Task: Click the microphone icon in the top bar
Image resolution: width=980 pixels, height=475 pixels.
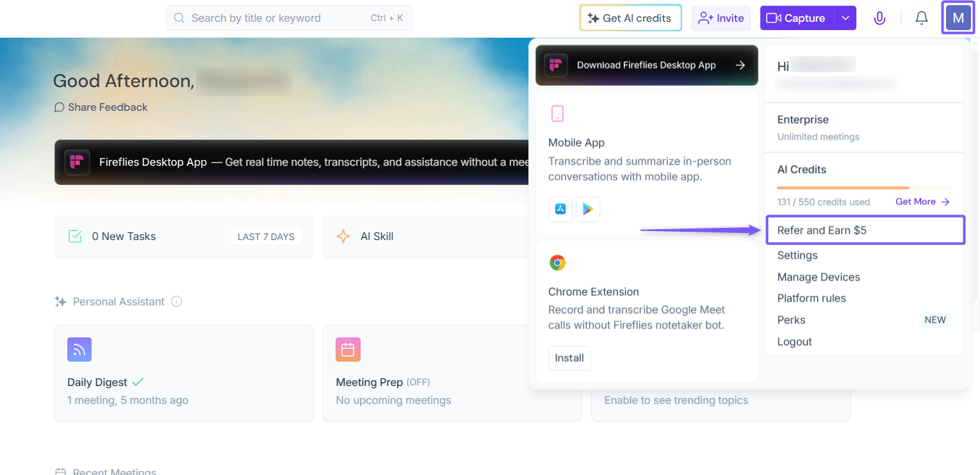Action: (x=879, y=18)
